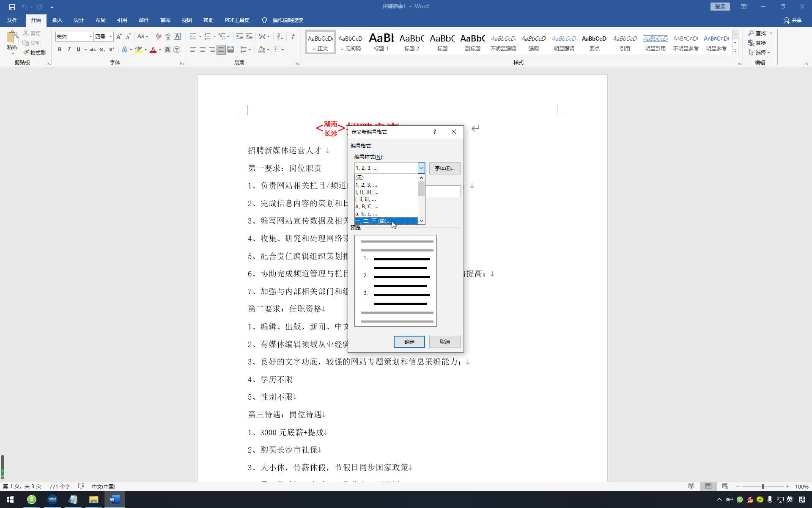Click the Shading paint bucket icon
Image resolution: width=812 pixels, height=508 pixels.
[261, 50]
